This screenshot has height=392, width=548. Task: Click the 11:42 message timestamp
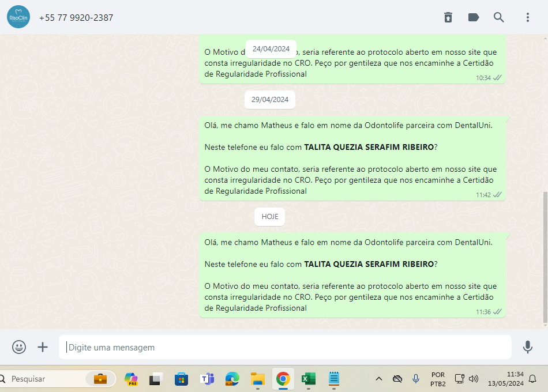point(483,195)
